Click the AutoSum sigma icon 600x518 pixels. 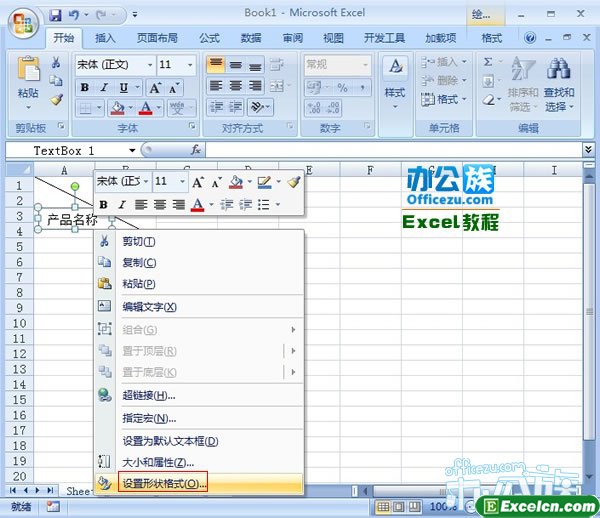pos(488,62)
